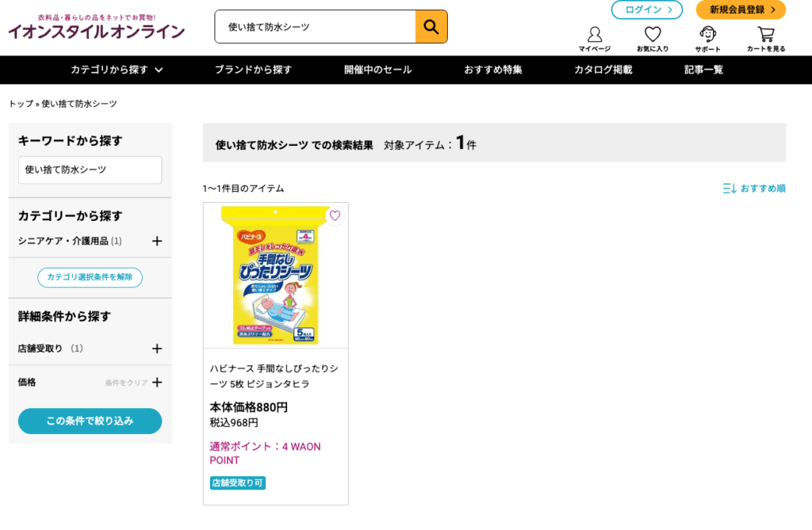812x530 pixels.
Task: Go to トップ breadcrumb link
Action: [21, 104]
